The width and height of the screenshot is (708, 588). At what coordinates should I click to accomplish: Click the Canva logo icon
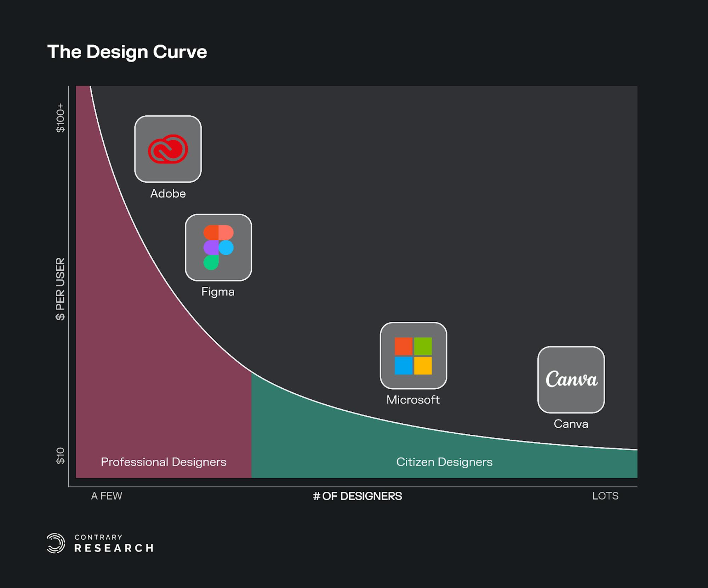pyautogui.click(x=571, y=379)
